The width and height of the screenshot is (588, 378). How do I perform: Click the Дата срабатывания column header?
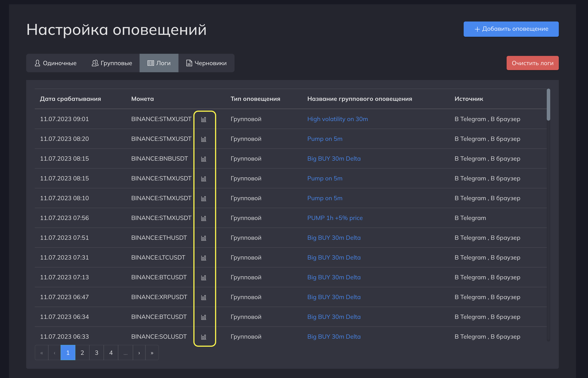click(x=71, y=99)
